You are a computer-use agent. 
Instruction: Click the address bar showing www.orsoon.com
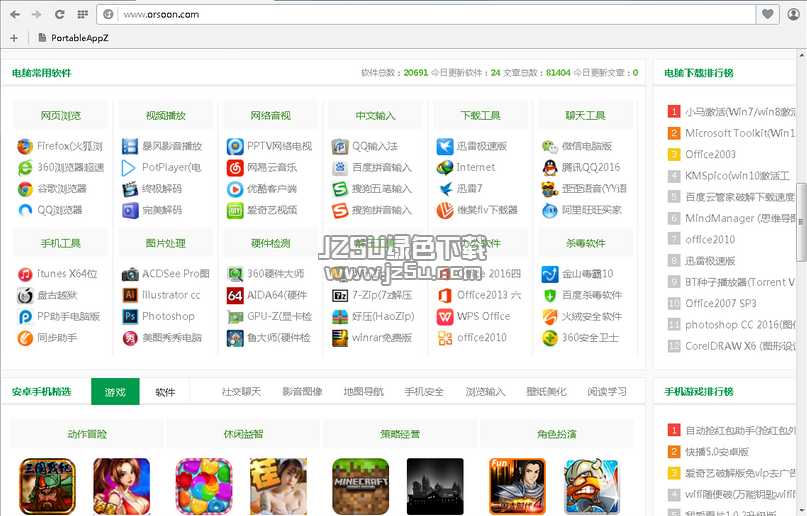click(x=427, y=14)
